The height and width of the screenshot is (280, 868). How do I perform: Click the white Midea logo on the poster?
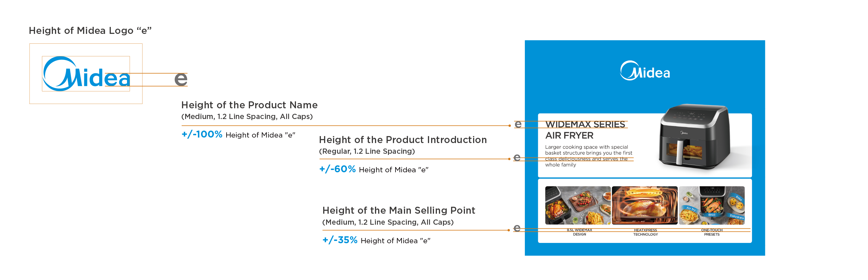pos(645,71)
